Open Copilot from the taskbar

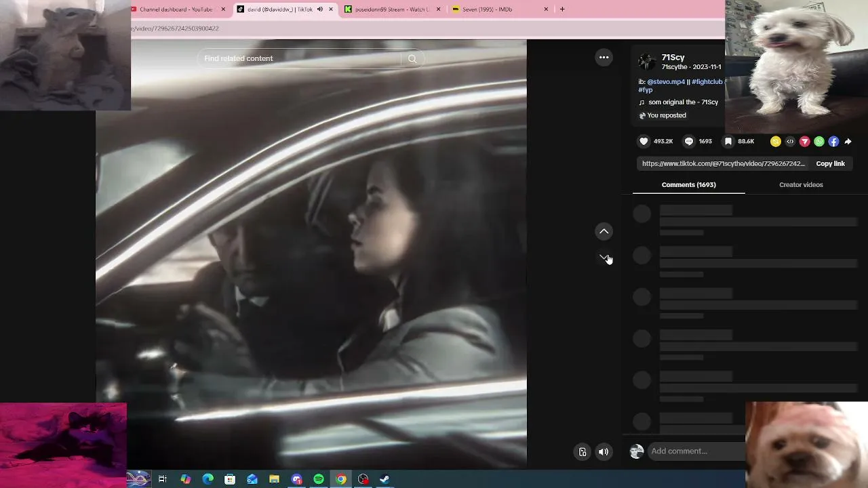(185, 479)
